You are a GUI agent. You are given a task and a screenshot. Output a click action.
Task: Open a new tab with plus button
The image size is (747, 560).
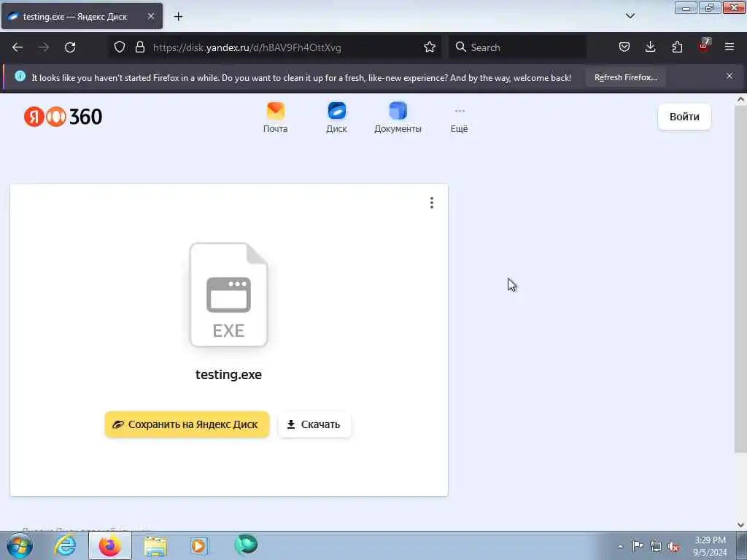click(x=178, y=17)
